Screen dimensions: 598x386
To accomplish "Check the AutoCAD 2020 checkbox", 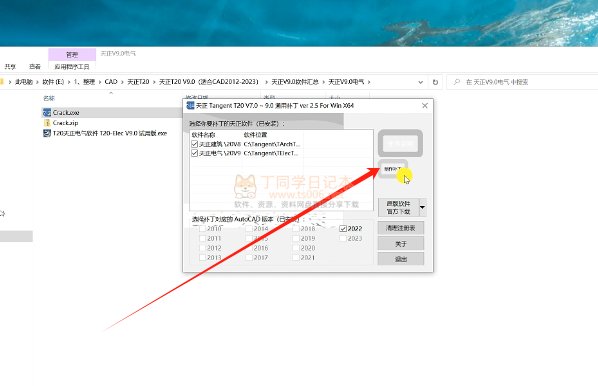I will pyautogui.click(x=296, y=248).
